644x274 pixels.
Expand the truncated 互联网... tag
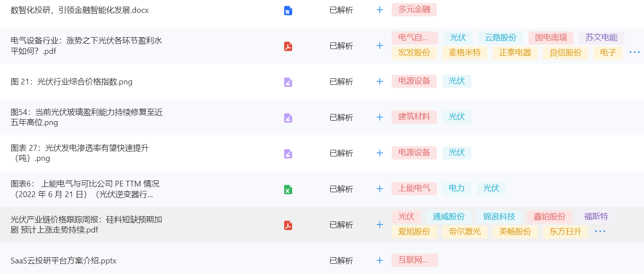coord(414,260)
